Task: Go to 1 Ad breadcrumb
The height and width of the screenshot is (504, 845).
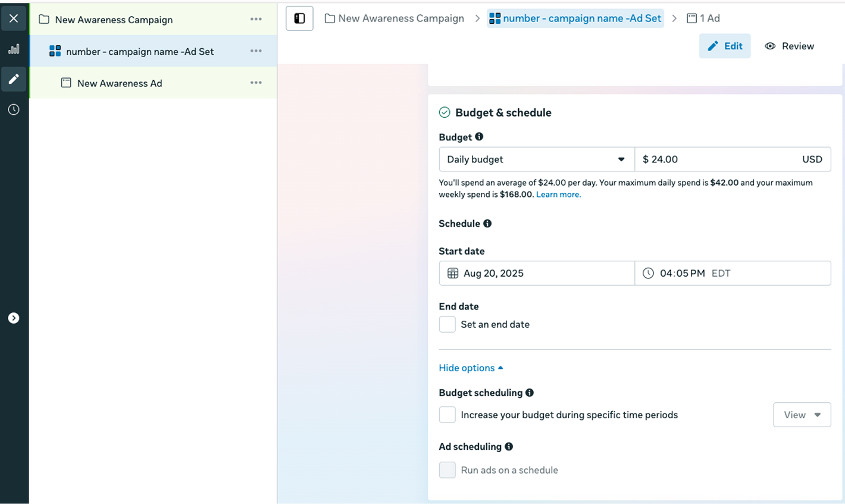Action: [703, 18]
